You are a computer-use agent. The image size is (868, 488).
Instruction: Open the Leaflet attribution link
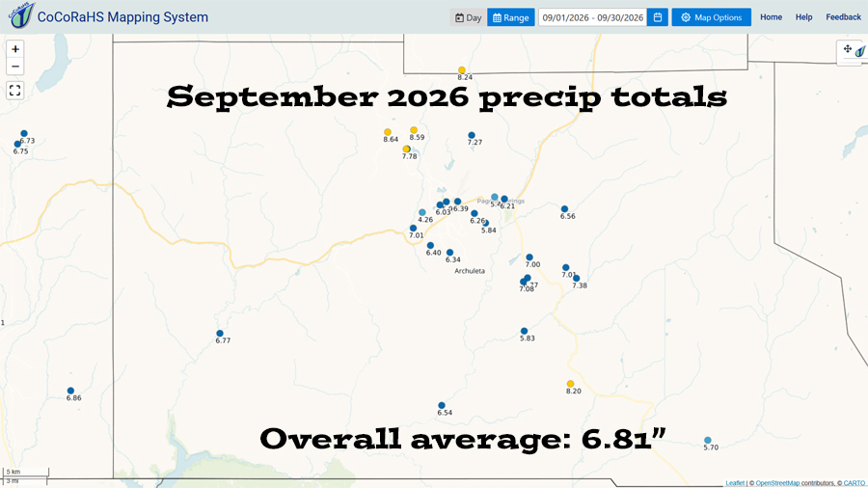(x=735, y=483)
